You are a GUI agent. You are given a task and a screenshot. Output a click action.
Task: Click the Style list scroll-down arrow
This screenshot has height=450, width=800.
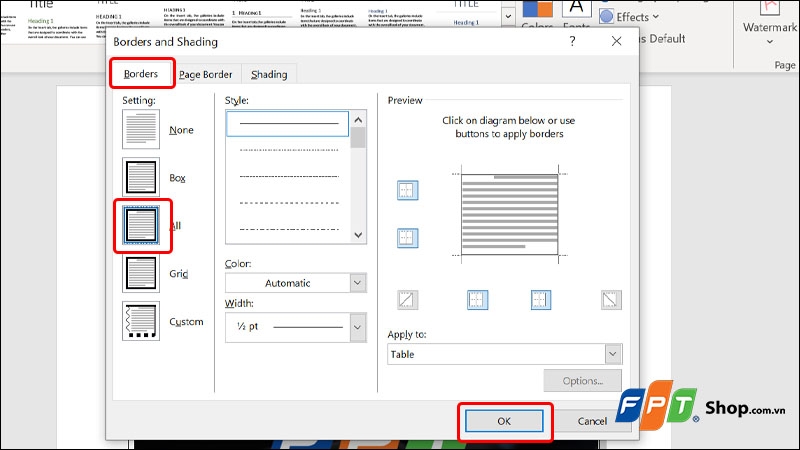[358, 234]
